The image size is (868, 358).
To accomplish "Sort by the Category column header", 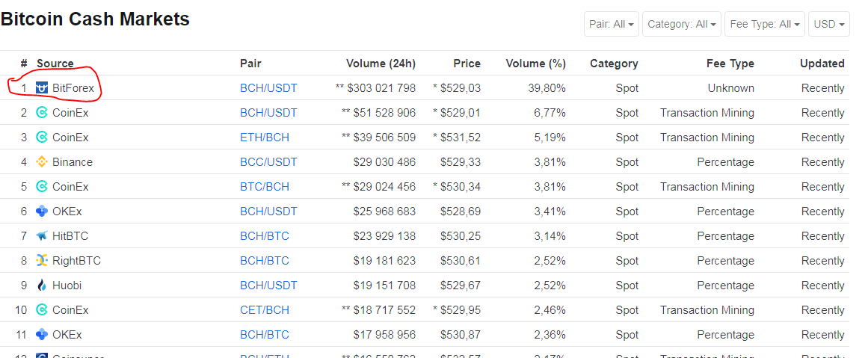I will tap(614, 64).
